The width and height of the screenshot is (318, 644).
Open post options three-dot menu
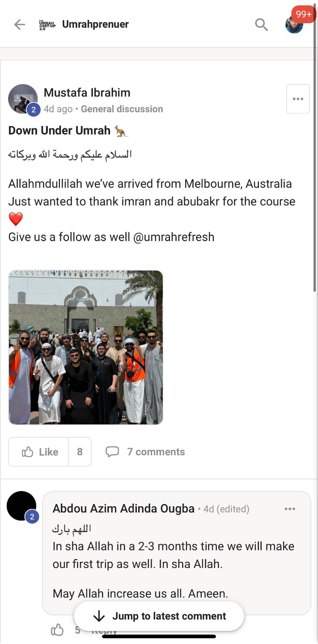tap(298, 99)
